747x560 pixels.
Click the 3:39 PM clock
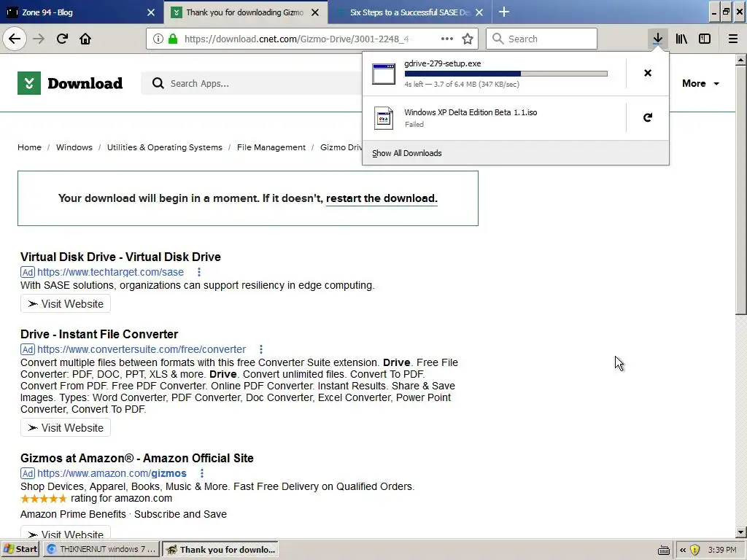coord(722,550)
